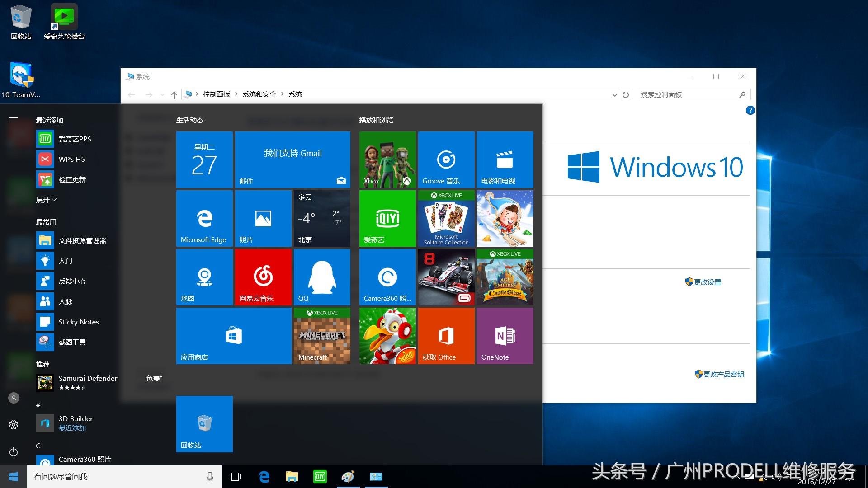
Task: Launch the QQ penguin tile
Action: point(322,277)
